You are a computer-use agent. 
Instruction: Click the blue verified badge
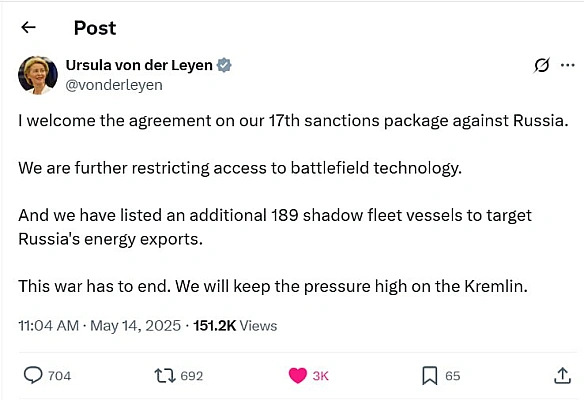(x=224, y=65)
